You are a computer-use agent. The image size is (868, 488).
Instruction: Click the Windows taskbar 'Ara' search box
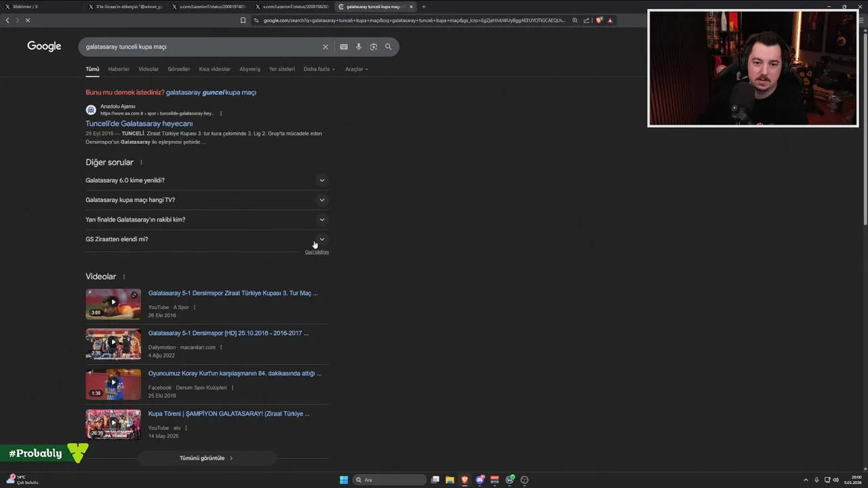(390, 480)
